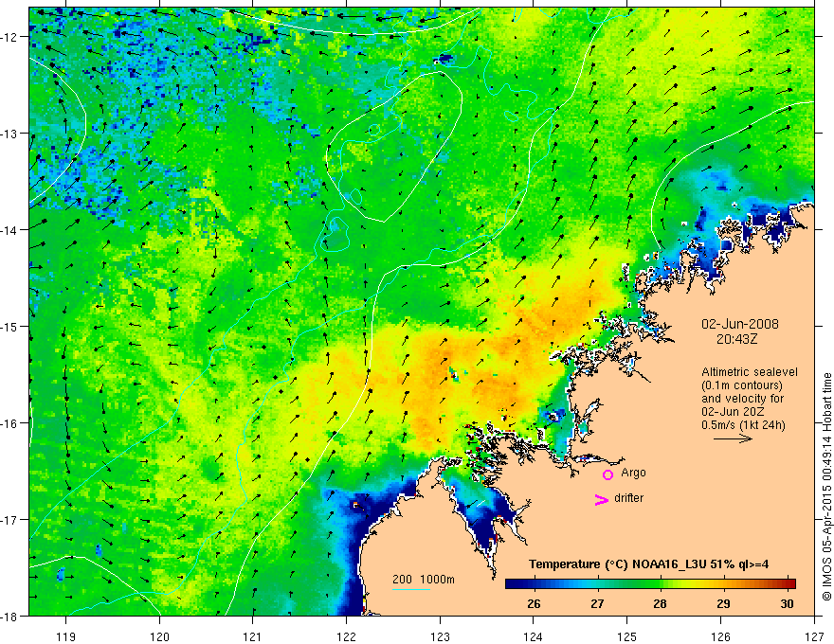Click longitude axis label 119
This screenshot has width=834, height=644.
pos(66,636)
